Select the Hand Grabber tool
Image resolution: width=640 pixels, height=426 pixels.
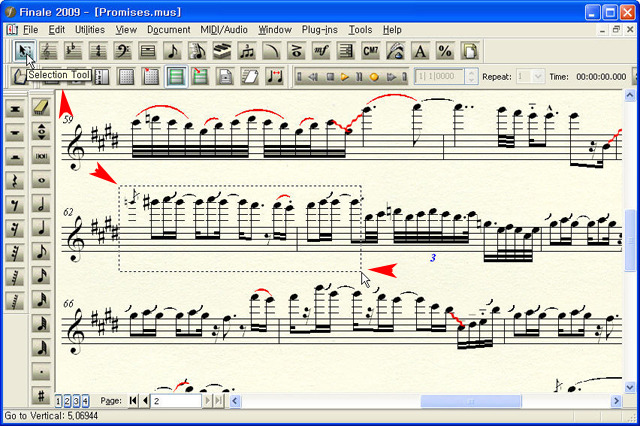coord(19,76)
